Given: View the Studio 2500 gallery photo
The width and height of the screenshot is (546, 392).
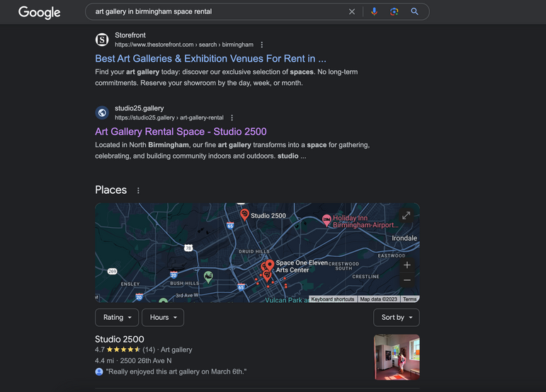Looking at the screenshot, I should coord(397,357).
